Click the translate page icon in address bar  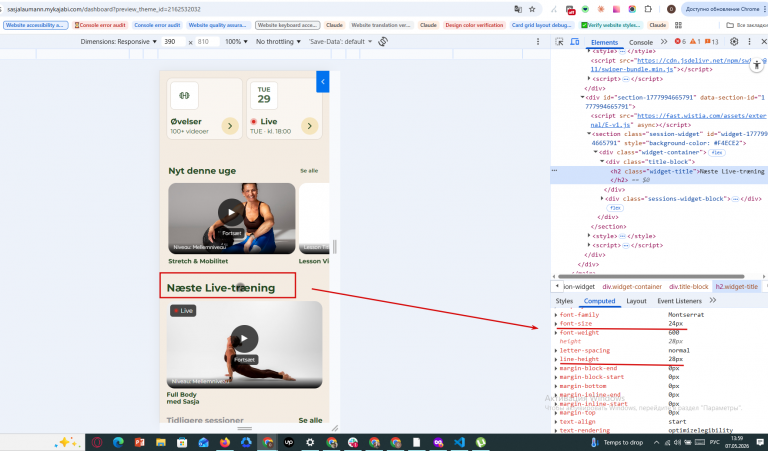point(518,9)
